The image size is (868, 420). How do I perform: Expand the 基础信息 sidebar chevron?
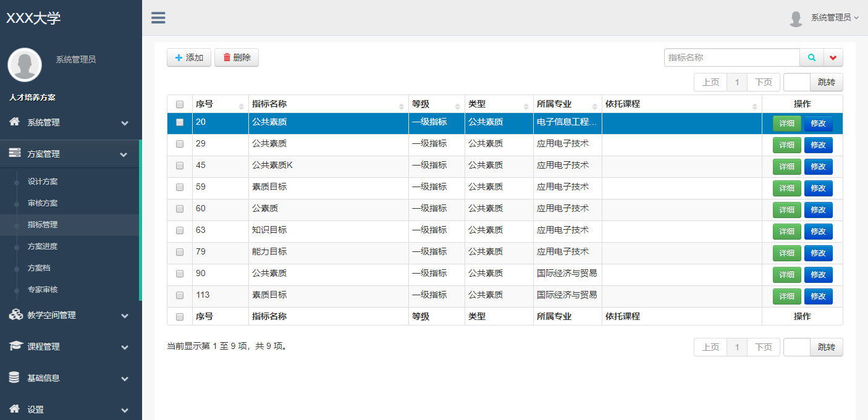(x=125, y=379)
